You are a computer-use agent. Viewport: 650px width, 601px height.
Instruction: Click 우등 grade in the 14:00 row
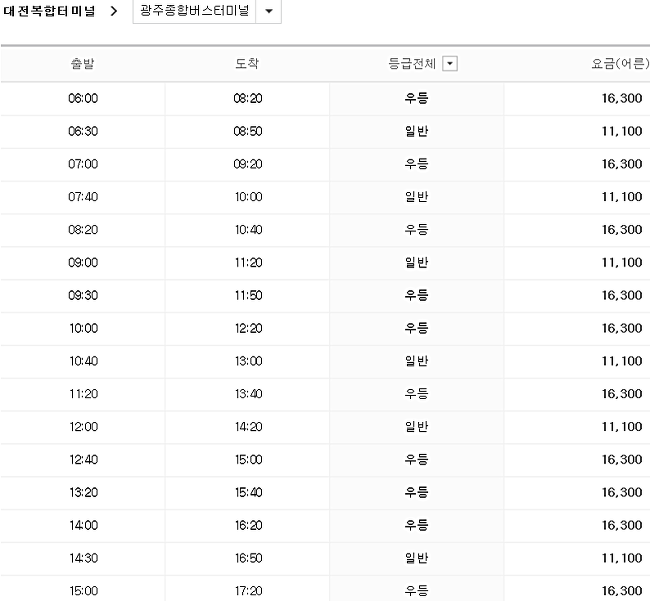[416, 525]
